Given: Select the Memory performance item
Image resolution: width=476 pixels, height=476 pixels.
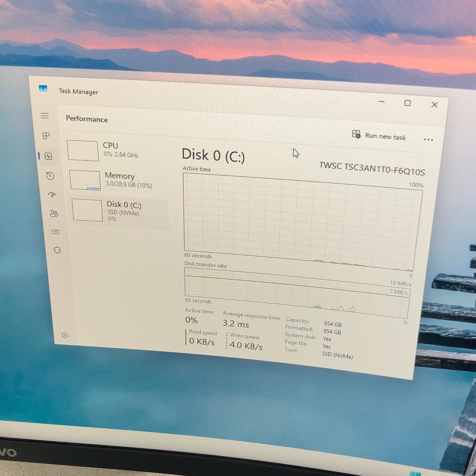Looking at the screenshot, I should point(117,180).
